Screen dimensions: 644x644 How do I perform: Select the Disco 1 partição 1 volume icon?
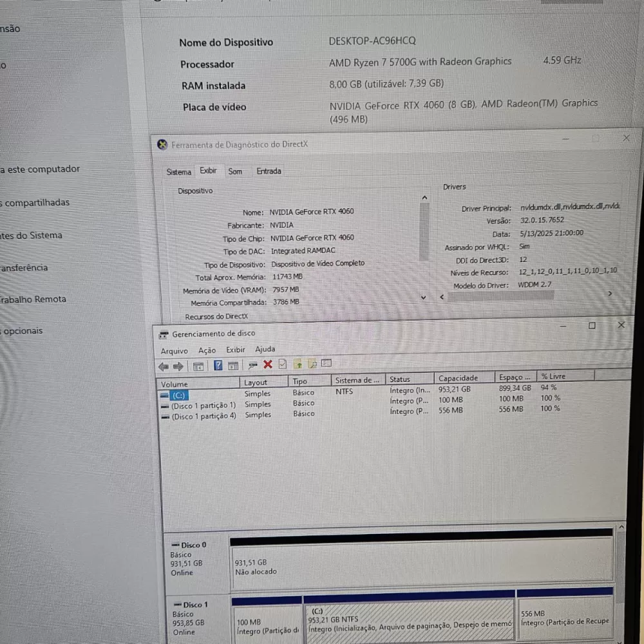click(x=165, y=406)
